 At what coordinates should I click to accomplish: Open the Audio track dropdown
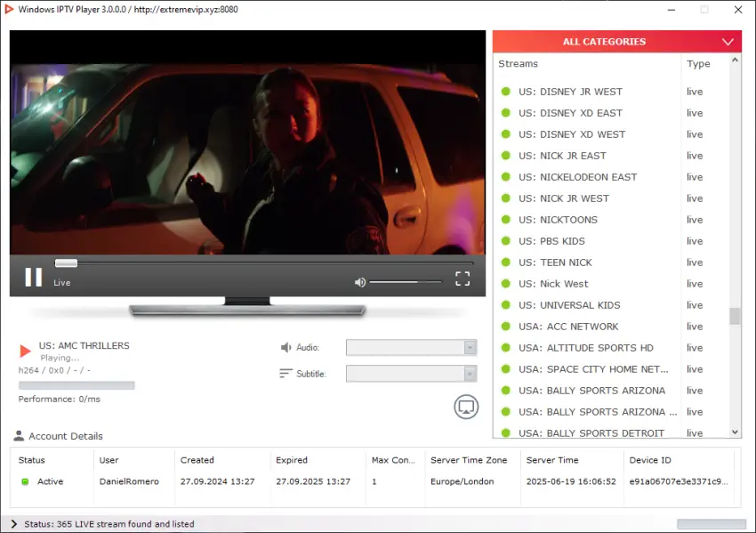pos(411,347)
